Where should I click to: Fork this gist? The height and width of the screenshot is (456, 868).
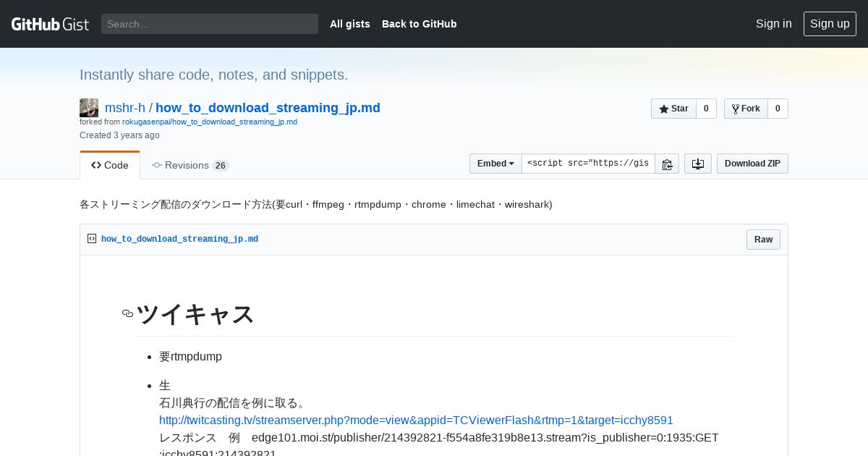tap(746, 109)
